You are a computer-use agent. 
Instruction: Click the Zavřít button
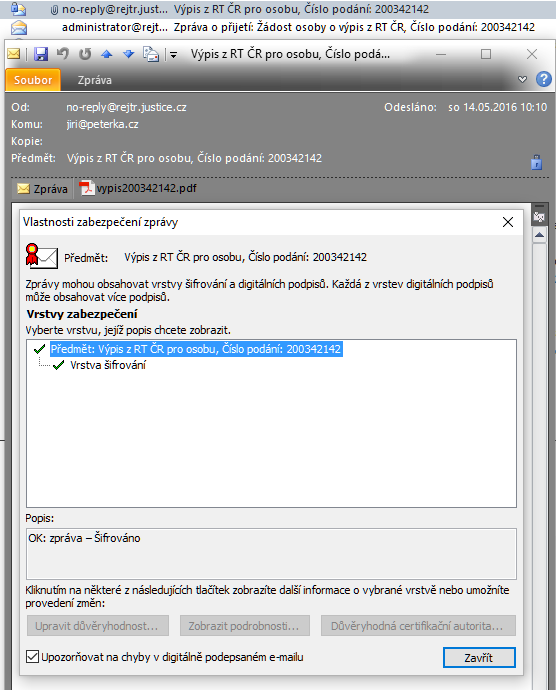coord(479,657)
